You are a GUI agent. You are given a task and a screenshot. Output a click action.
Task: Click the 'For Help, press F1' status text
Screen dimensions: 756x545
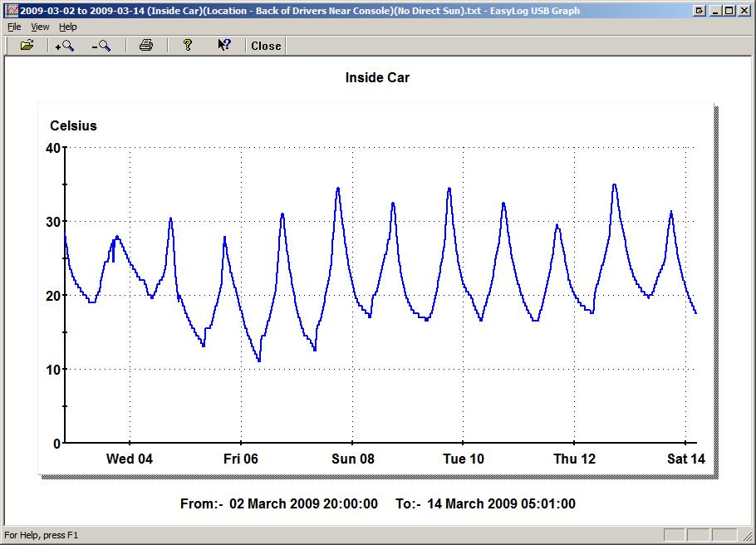[41, 535]
